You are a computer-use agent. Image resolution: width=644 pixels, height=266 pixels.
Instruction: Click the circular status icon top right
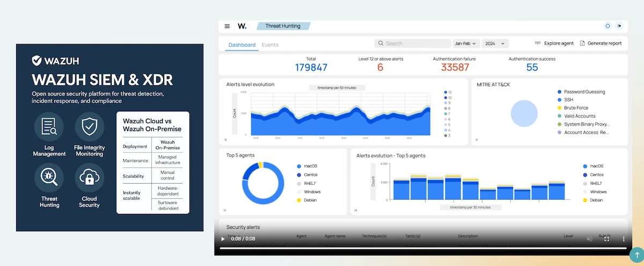pos(608,26)
